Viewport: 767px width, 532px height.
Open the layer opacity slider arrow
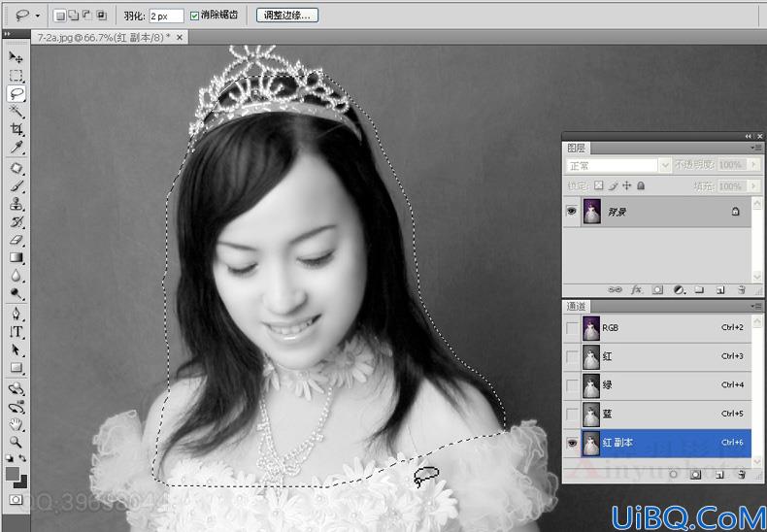point(753,165)
